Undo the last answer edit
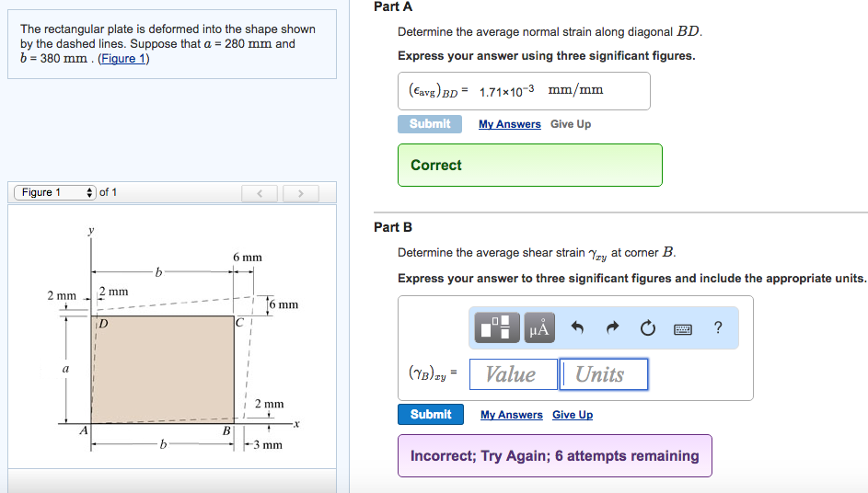868x493 pixels. coord(578,327)
